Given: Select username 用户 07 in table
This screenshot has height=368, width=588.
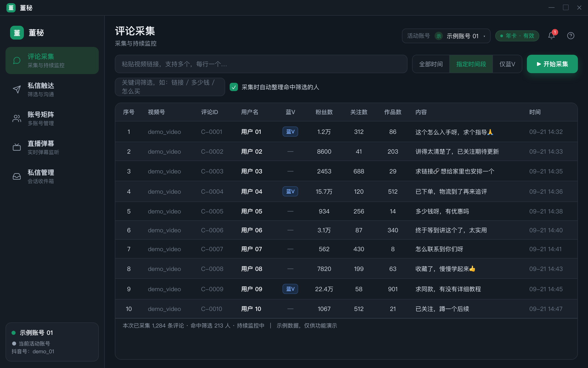Looking at the screenshot, I should [252, 249].
